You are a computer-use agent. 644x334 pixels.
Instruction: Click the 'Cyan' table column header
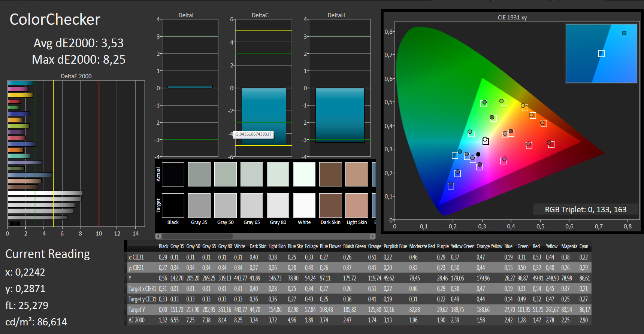(x=584, y=246)
